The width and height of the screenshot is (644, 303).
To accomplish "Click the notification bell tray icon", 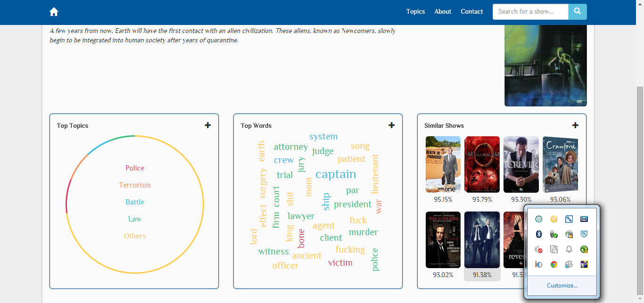I will (569, 249).
